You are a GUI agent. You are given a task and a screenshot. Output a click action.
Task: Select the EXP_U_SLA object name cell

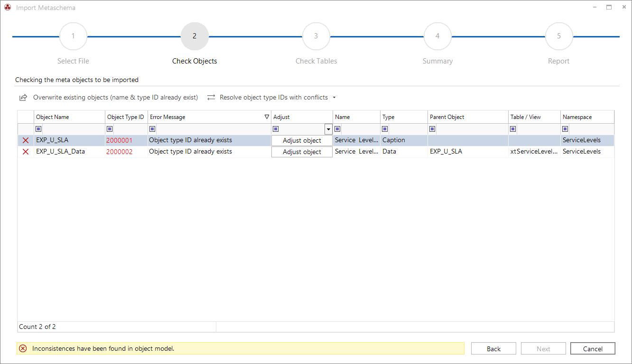(69, 140)
